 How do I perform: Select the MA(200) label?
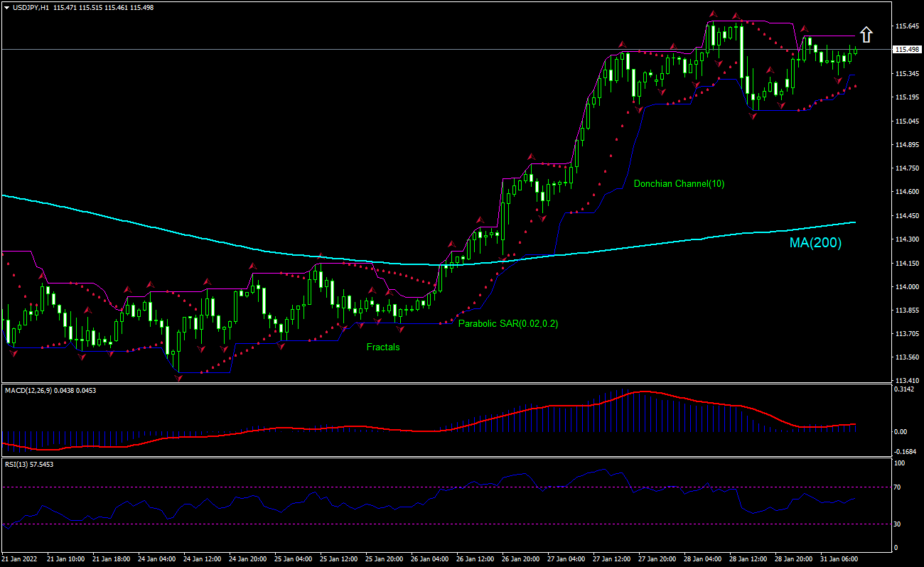click(x=815, y=243)
